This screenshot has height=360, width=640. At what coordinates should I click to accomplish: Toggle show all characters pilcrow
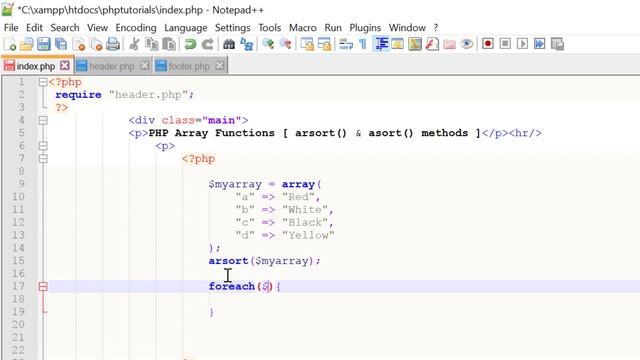tap(363, 44)
